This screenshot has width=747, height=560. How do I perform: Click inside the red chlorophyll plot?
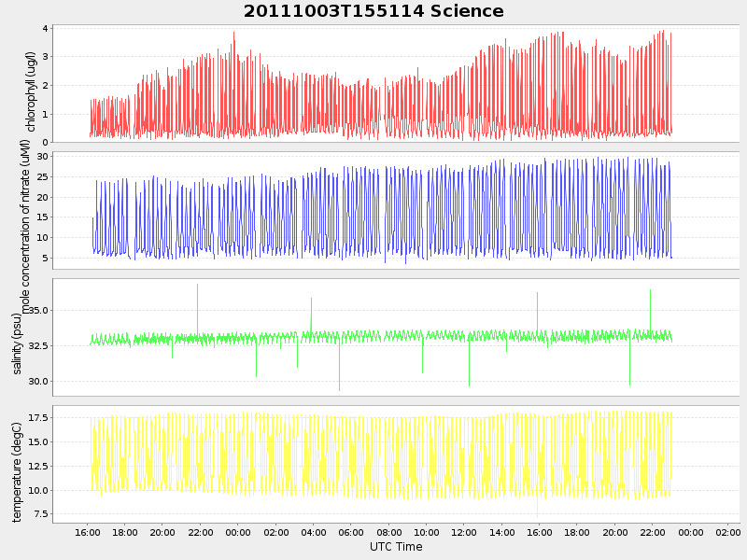click(373, 84)
